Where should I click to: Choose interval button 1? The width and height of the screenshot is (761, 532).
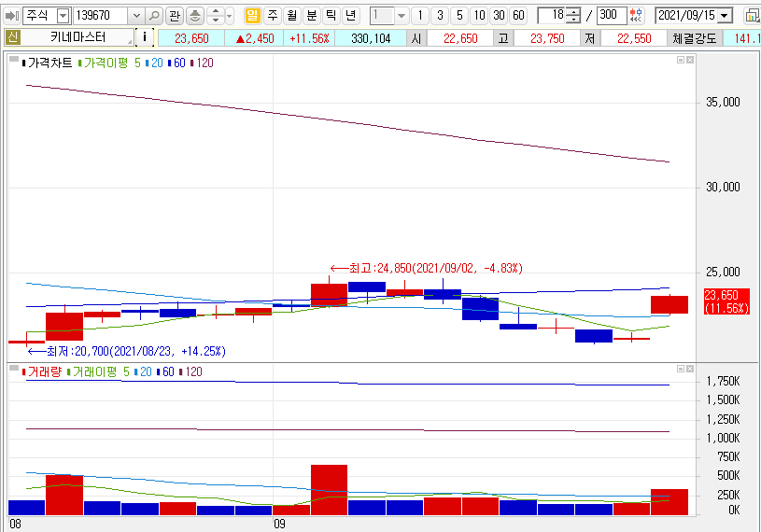[x=420, y=16]
